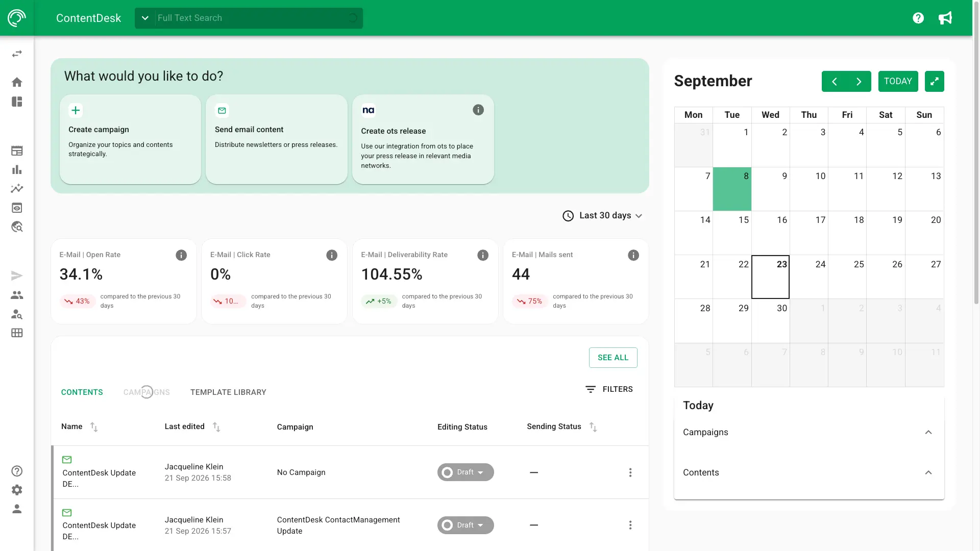Open the dashboard layout sidebar icon
This screenshot has width=980, height=551.
[17, 102]
